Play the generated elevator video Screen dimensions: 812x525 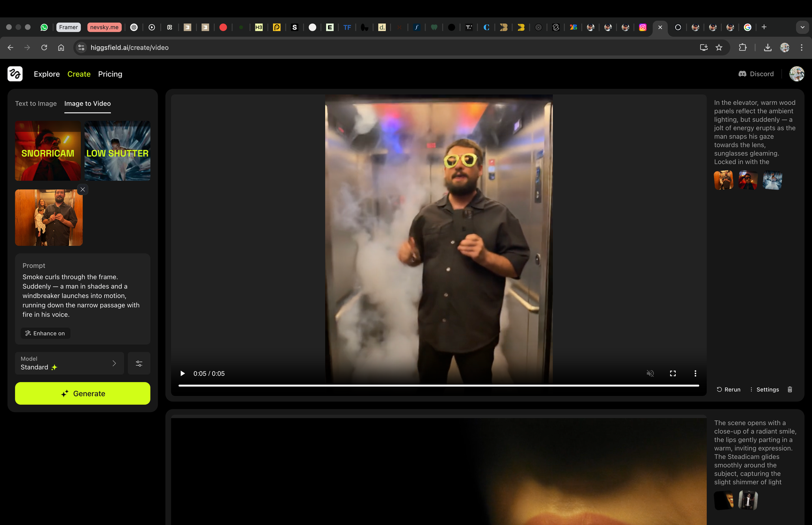pos(183,374)
